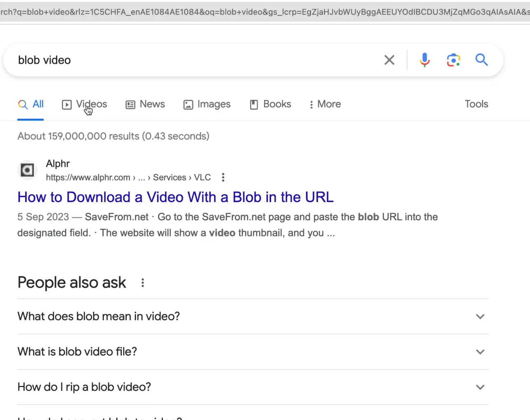Screen dimensions: 530x420
Task: Clear the search box with X icon
Action: tap(389, 60)
